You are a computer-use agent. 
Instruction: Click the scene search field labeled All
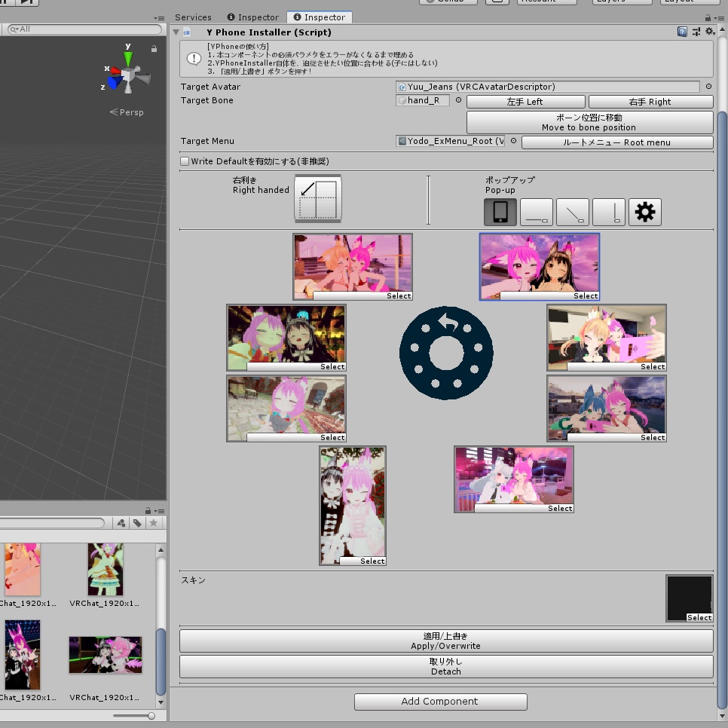tap(85, 29)
